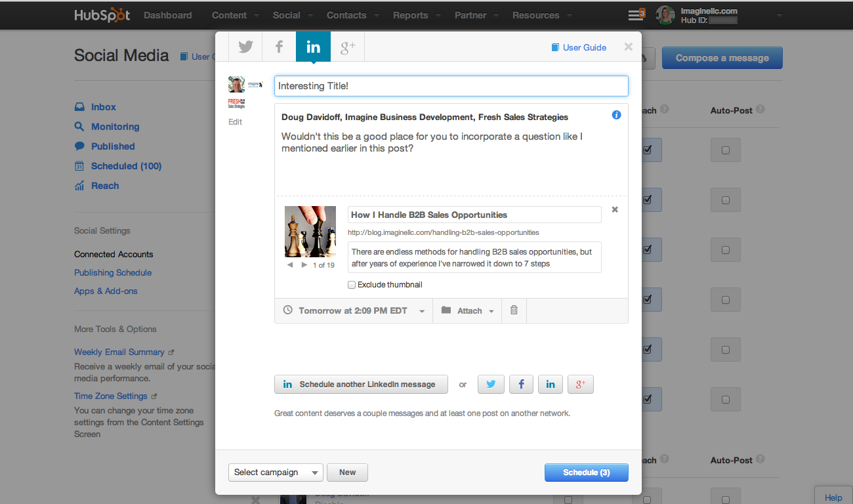Click the chess piece thumbnail image
This screenshot has width=853, height=504.
pos(310,231)
